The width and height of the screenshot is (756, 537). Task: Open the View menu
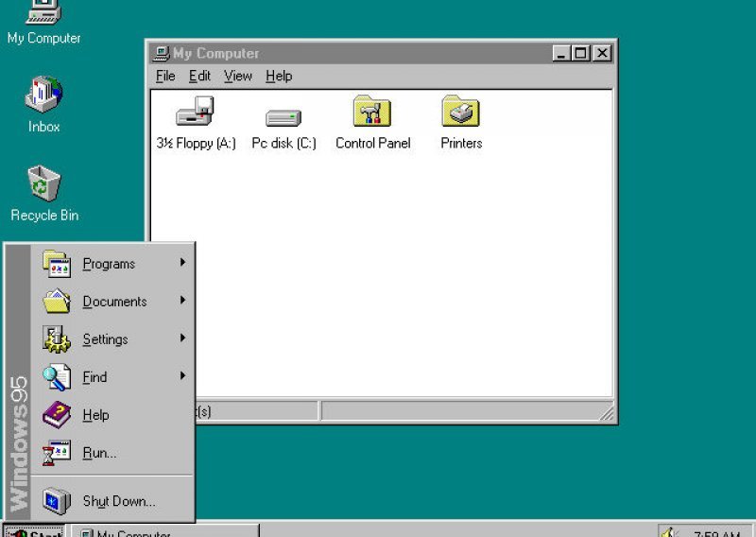(238, 77)
